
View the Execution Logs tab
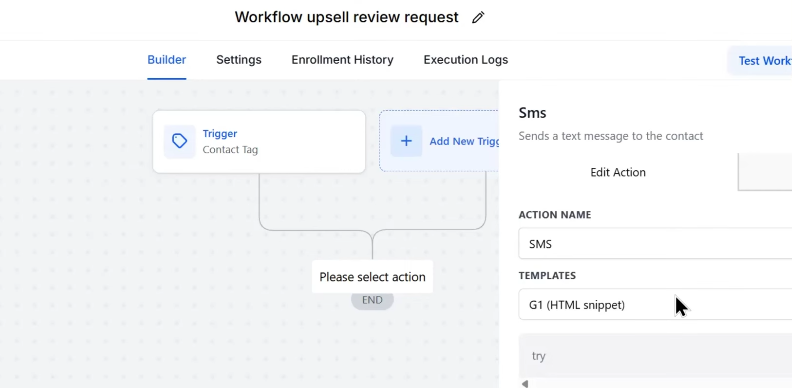pyautogui.click(x=466, y=60)
